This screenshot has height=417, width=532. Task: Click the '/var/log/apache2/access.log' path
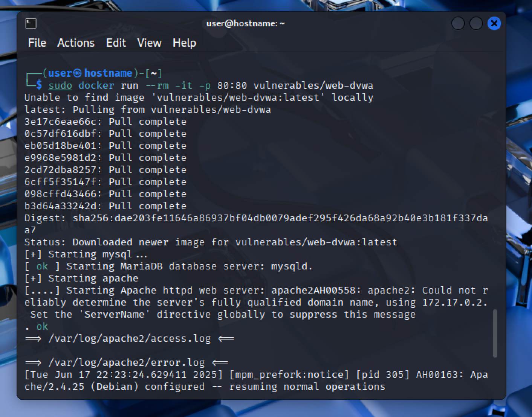coord(130,338)
